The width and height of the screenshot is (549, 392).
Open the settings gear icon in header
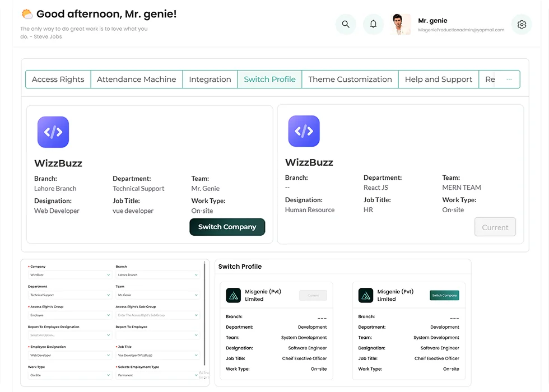point(522,25)
